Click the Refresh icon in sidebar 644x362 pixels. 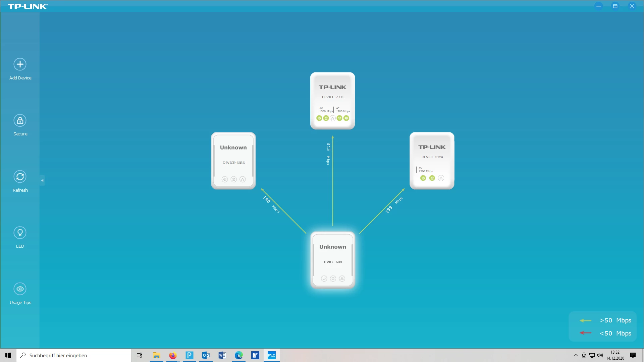click(x=20, y=177)
